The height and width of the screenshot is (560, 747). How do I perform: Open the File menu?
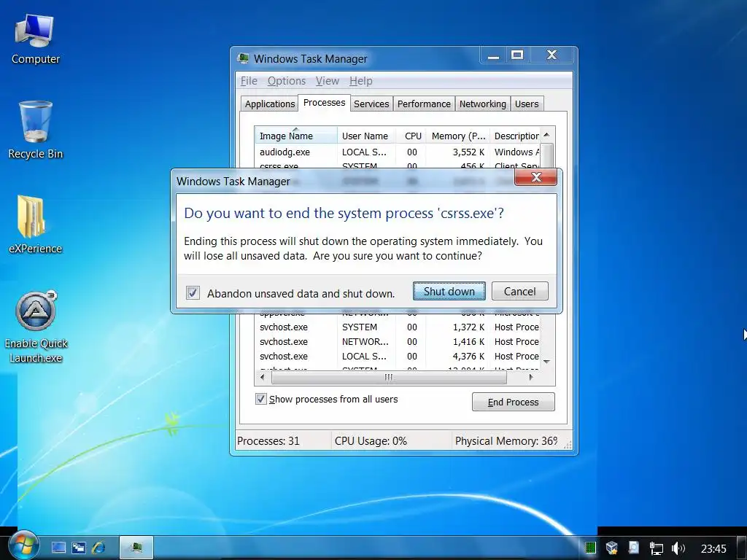(x=249, y=81)
